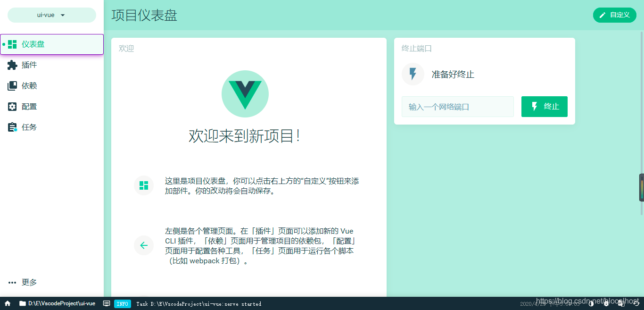Open the 任务 tasks page
Viewport: 644px width, 310px height.
(52, 127)
